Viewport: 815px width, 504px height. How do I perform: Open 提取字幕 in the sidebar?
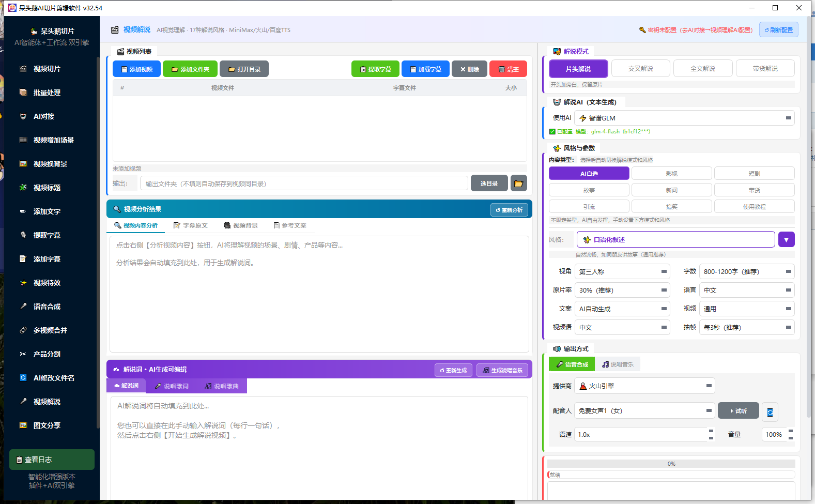click(47, 235)
